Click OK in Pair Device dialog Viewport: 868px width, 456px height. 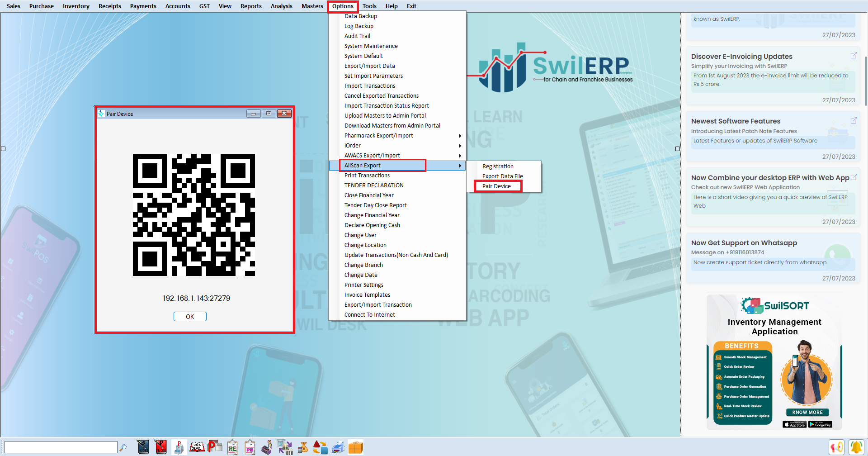pyautogui.click(x=190, y=316)
